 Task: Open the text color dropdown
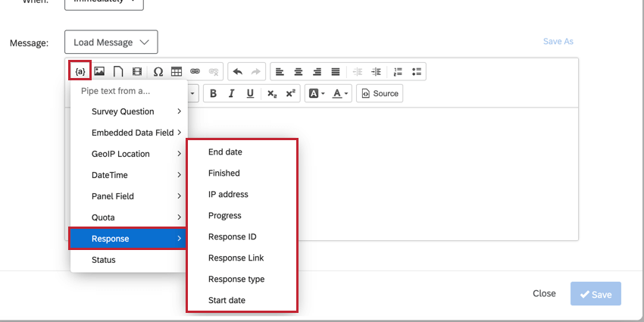click(x=340, y=94)
